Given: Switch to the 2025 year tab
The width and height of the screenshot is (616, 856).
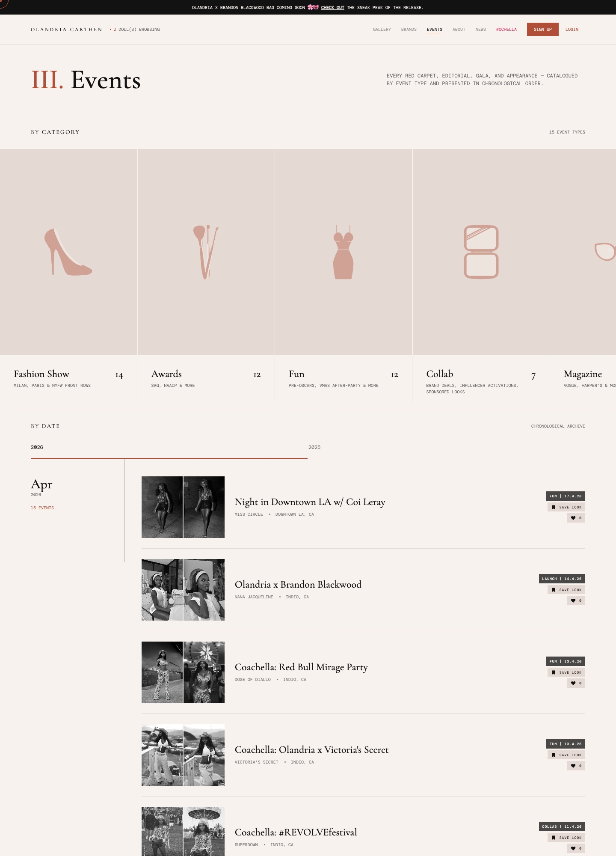Looking at the screenshot, I should click(314, 447).
